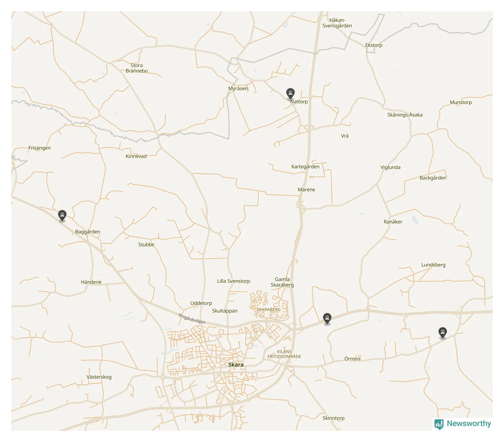This screenshot has height=442, width=504.
Task: Click the Lilla Svenstorp label
Action: (x=233, y=281)
